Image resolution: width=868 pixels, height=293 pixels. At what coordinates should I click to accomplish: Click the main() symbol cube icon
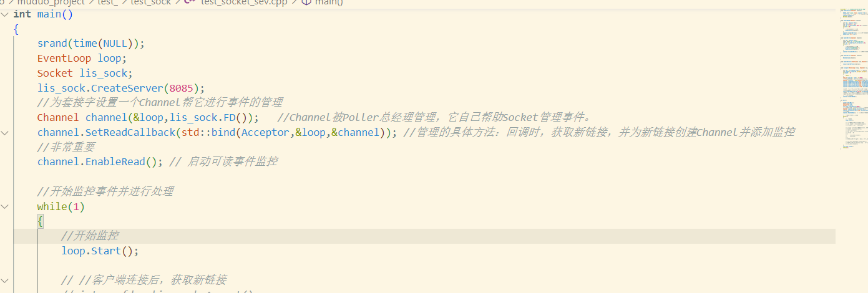306,2
